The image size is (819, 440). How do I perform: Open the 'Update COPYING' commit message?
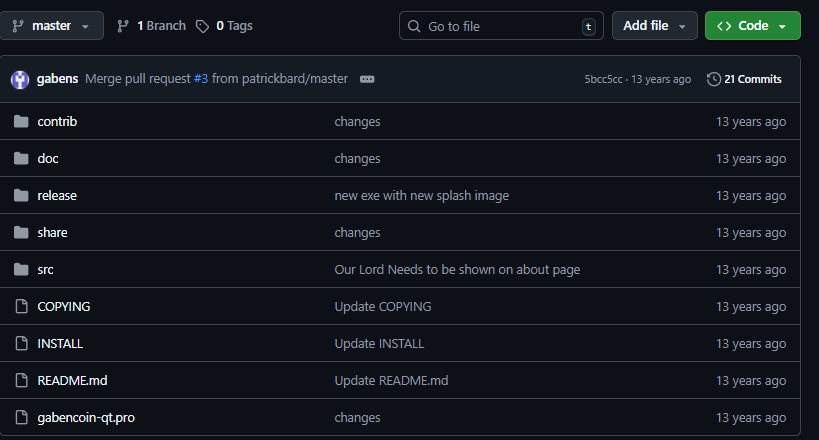(383, 307)
